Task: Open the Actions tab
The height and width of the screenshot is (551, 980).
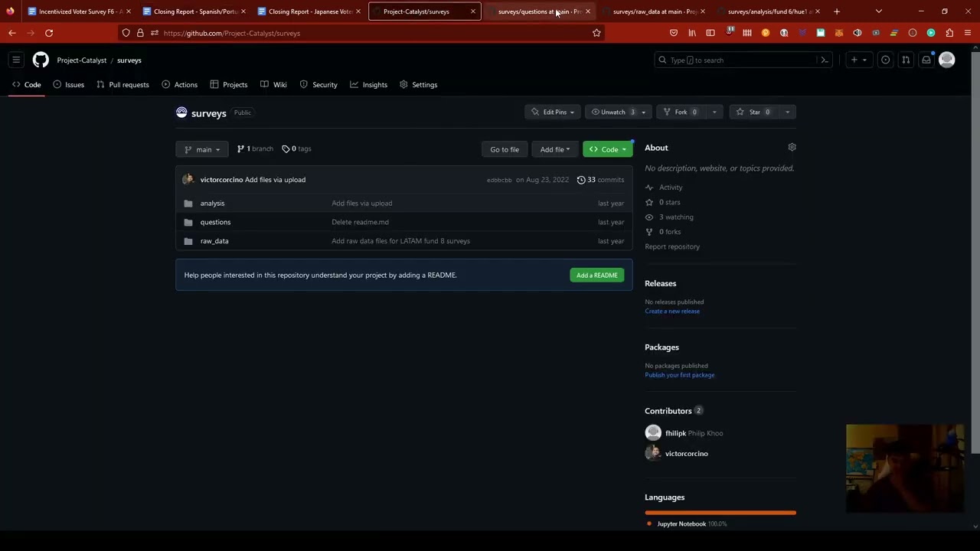Action: [180, 85]
